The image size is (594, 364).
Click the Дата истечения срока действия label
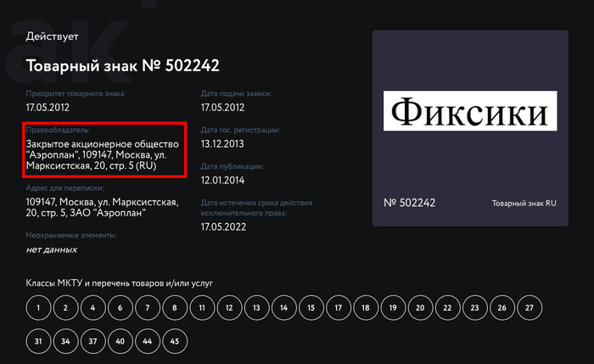[256, 208]
